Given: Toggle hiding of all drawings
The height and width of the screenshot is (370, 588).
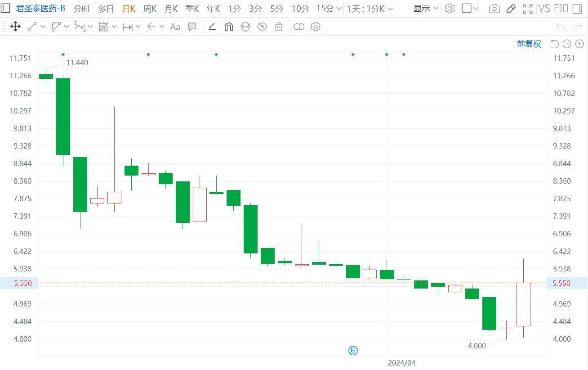Looking at the screenshot, I should (x=262, y=27).
